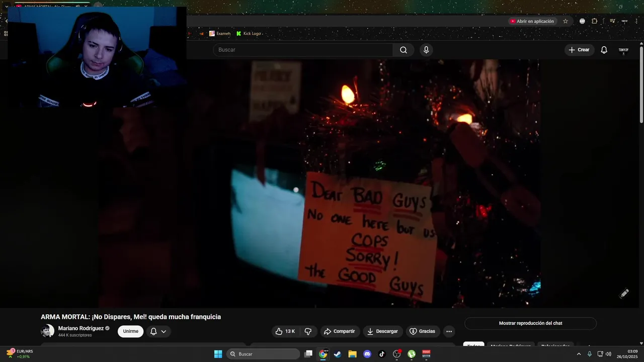Screen dimensions: 644x362
Task: Click the Gracias button
Action: [x=422, y=331]
